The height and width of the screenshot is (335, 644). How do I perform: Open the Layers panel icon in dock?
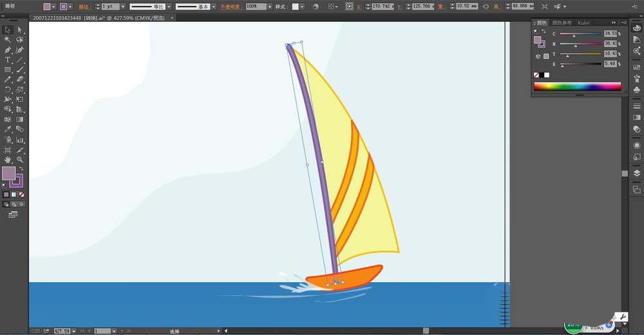click(637, 173)
